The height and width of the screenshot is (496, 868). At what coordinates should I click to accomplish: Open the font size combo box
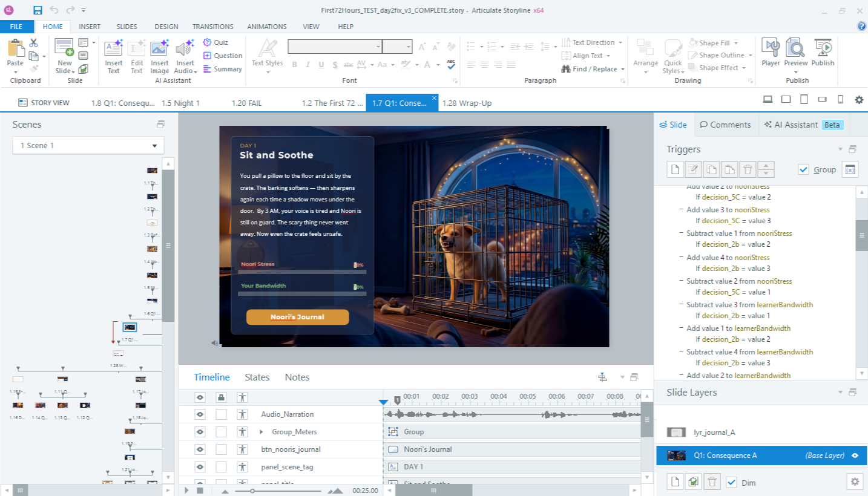[397, 47]
